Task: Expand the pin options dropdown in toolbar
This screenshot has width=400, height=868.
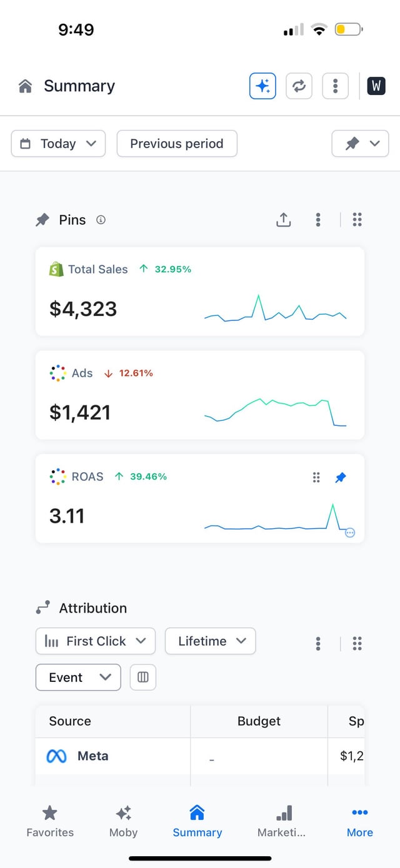Action: (360, 144)
